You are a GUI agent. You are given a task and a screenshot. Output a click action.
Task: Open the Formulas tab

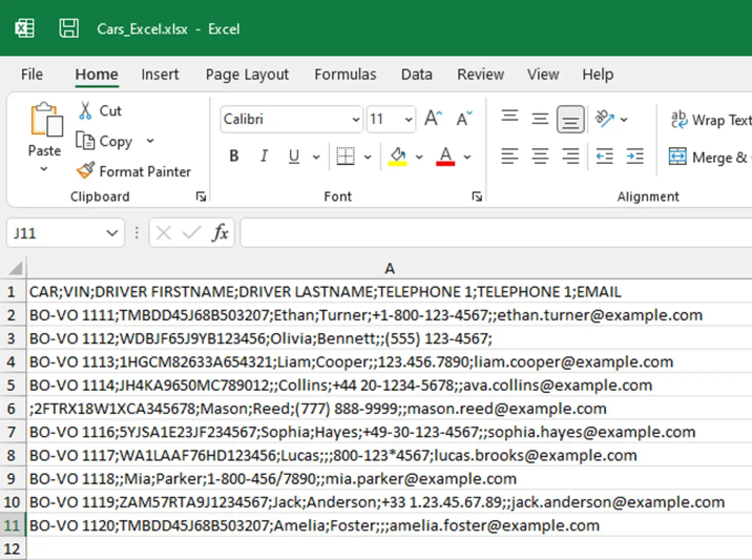345,74
